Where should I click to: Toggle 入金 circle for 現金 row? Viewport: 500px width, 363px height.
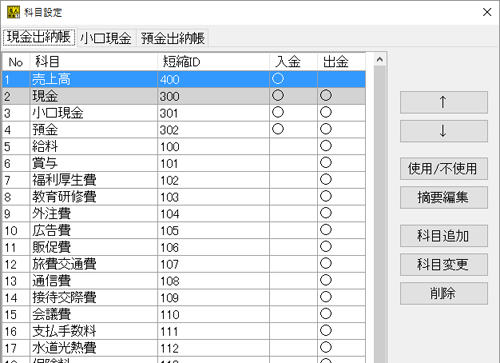tap(278, 95)
